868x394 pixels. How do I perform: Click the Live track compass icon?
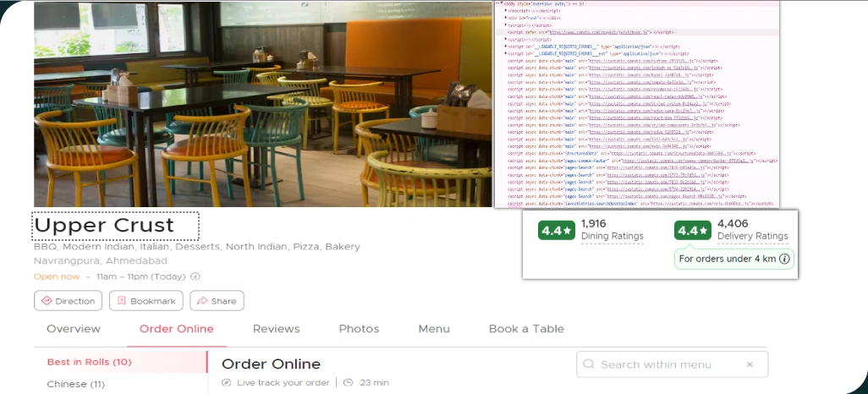tap(226, 383)
